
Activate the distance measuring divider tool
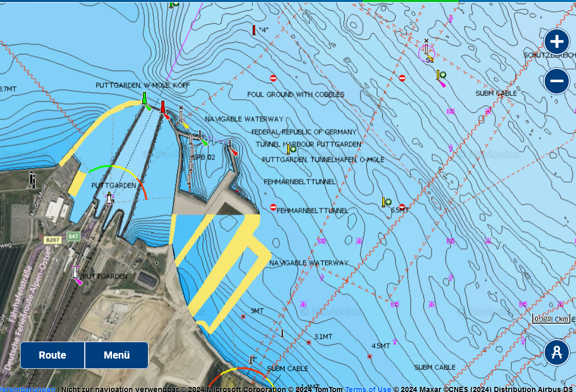[557, 353]
